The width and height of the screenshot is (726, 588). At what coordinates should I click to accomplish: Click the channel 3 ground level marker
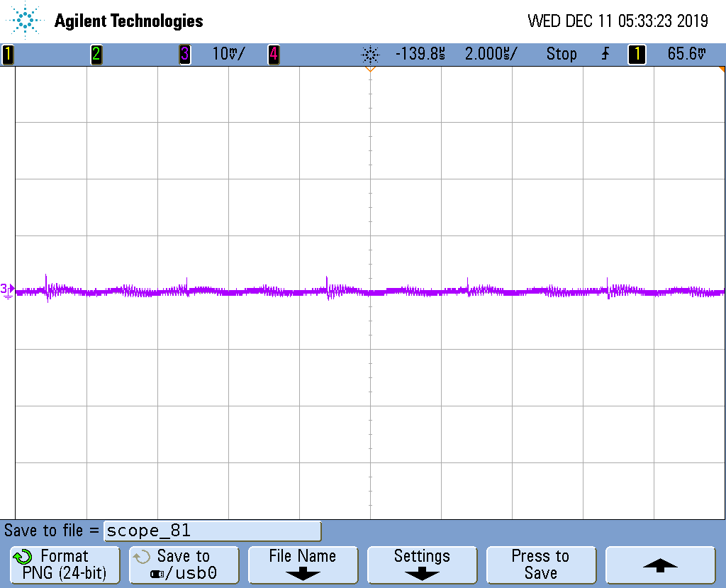pos(7,289)
